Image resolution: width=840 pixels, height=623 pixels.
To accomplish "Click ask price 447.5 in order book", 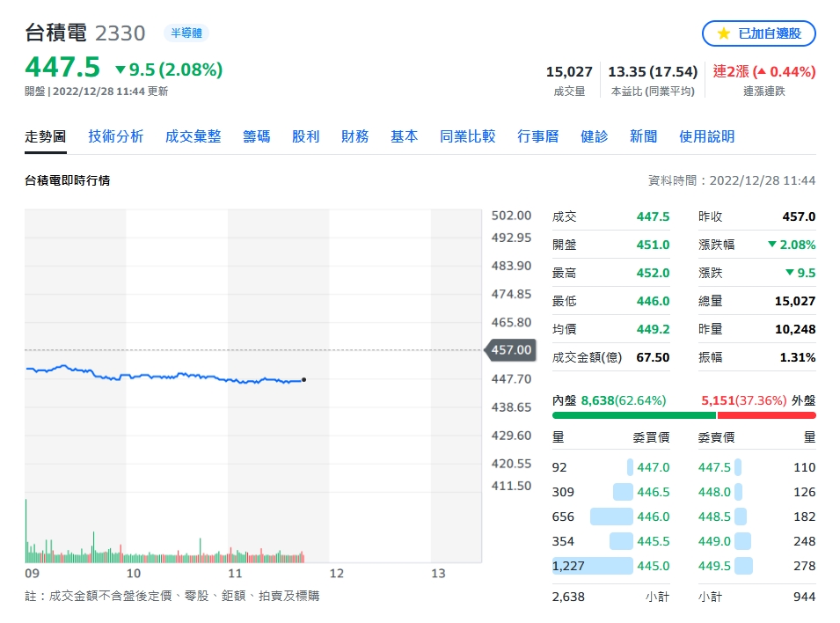I will [x=714, y=467].
